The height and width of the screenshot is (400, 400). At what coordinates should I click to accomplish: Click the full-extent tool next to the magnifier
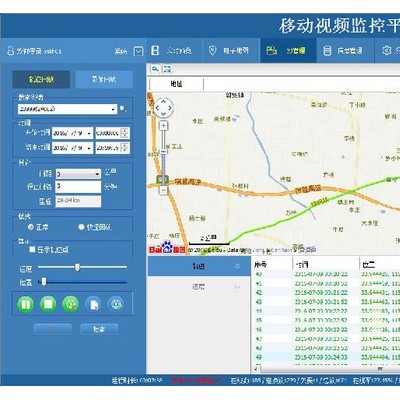(x=167, y=69)
